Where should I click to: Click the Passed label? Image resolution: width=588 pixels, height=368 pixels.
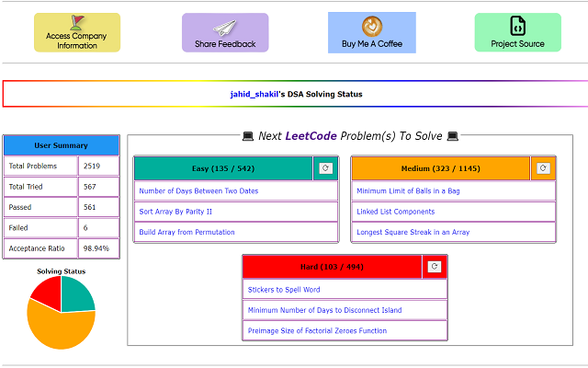[20, 207]
